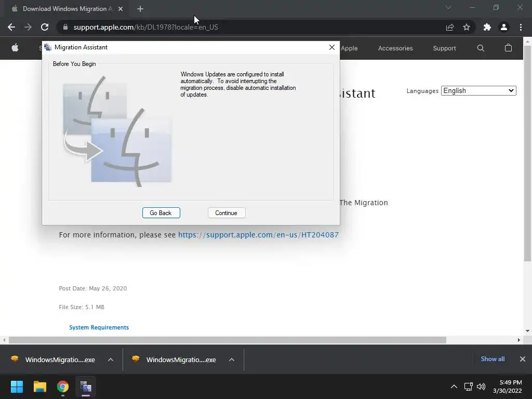Image resolution: width=532 pixels, height=399 pixels.
Task: Close the Migration Assistant dialog
Action: pos(332,47)
